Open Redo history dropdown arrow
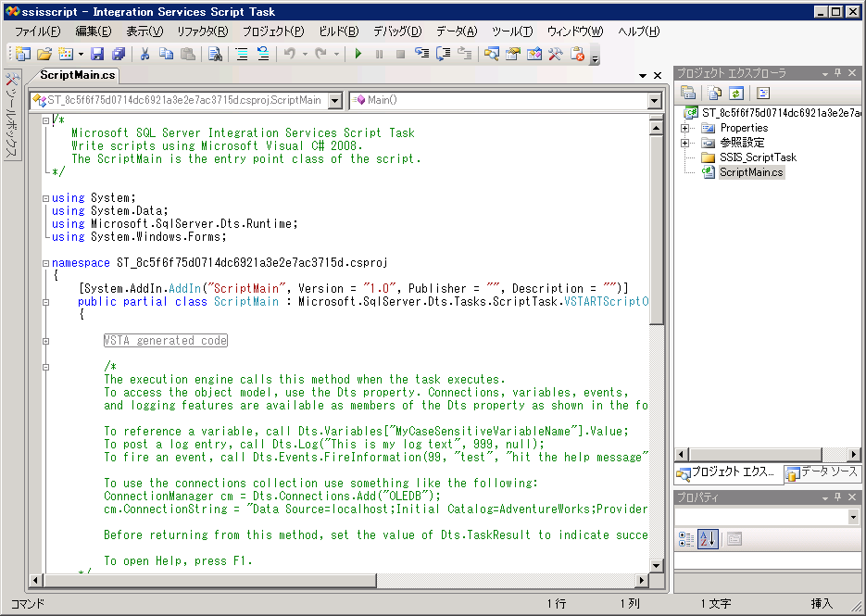Screen dimensions: 866x616 (336, 54)
